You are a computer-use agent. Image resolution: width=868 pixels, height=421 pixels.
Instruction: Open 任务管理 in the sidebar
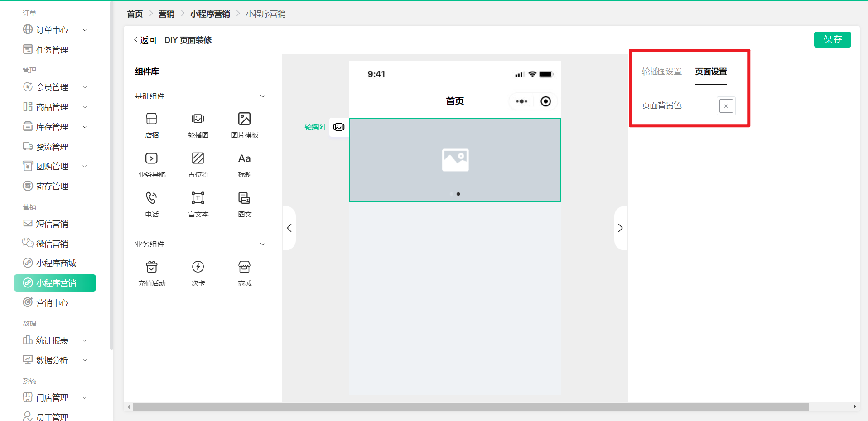tap(52, 50)
